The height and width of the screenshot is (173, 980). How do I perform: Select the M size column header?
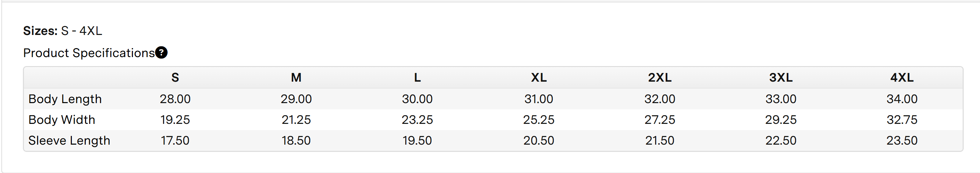pos(296,78)
